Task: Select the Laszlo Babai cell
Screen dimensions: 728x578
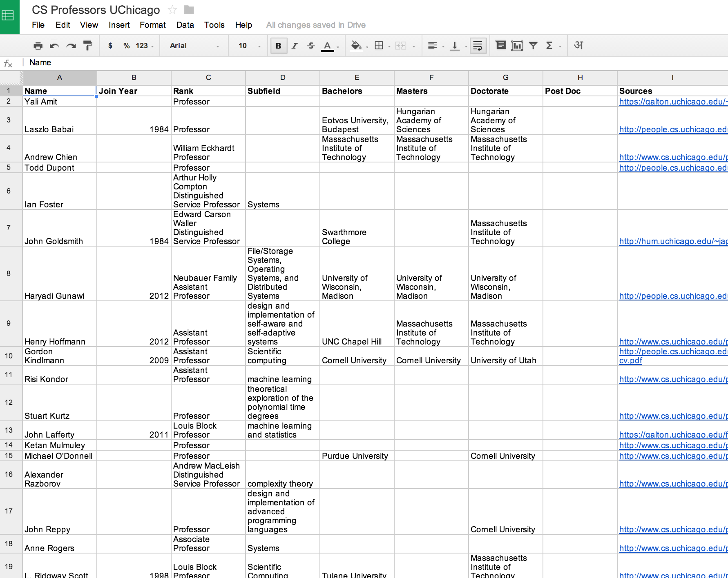Action: click(60, 120)
